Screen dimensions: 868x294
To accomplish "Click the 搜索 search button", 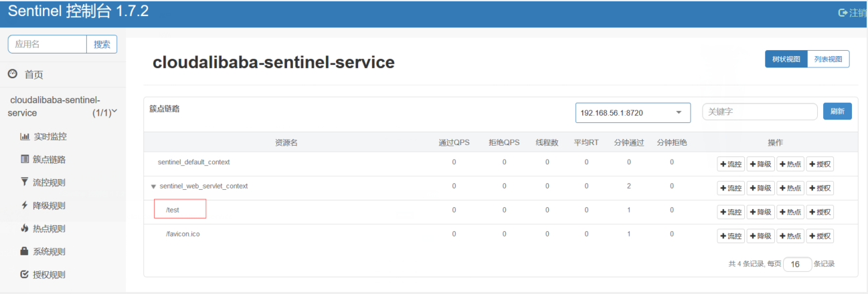I will click(102, 44).
